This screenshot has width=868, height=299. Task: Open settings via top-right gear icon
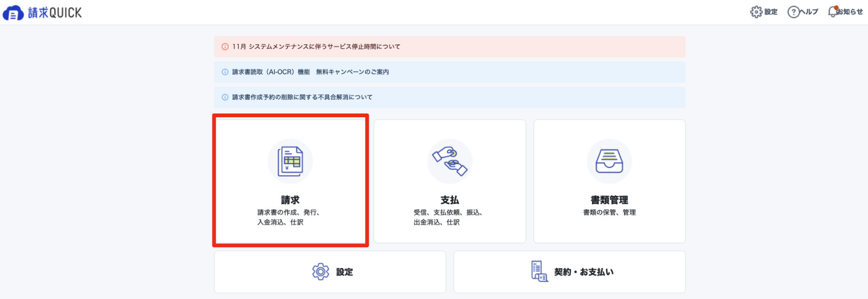[756, 12]
